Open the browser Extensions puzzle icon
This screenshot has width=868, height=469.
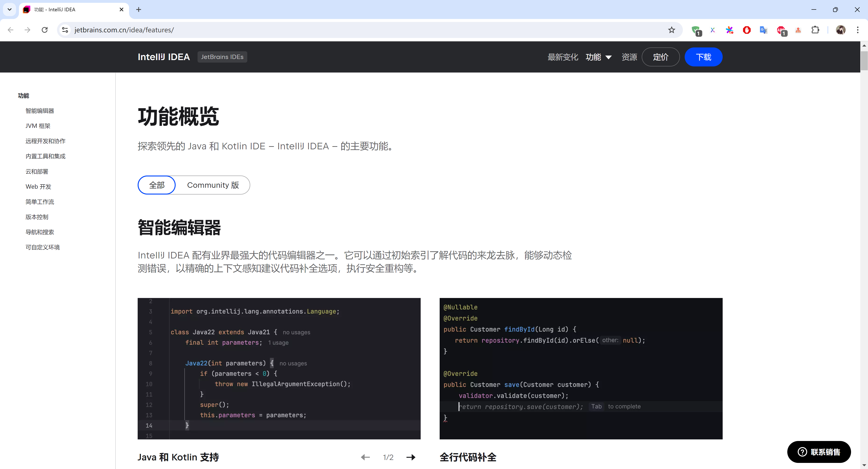(815, 30)
